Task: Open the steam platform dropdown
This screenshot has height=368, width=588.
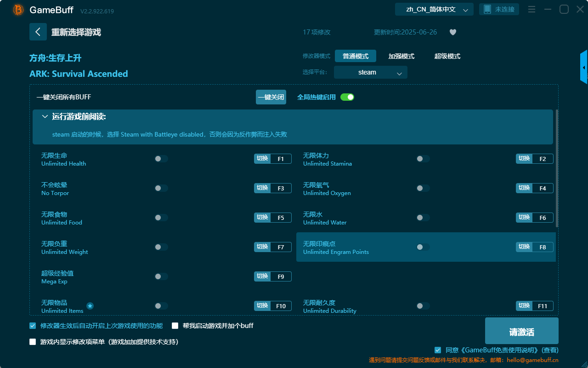Action: click(x=371, y=72)
